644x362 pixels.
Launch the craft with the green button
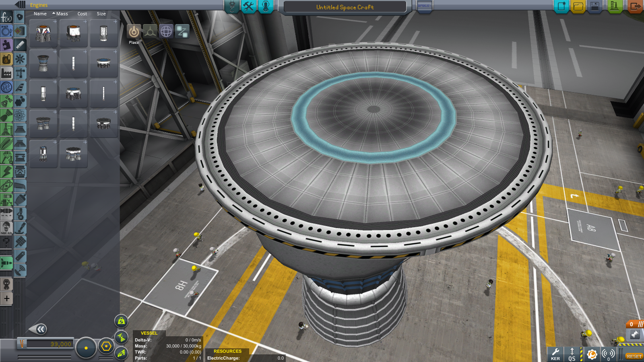coord(615,6)
